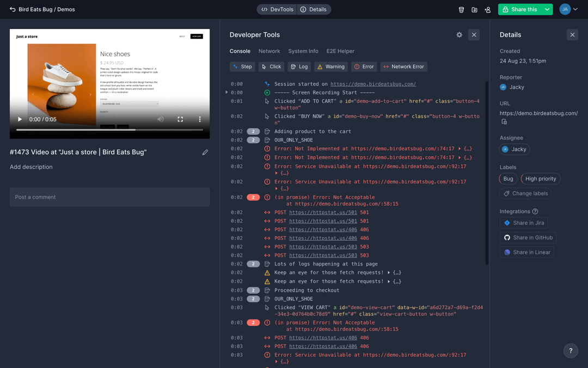
Task: Click the move to folder icon
Action: [x=474, y=9]
